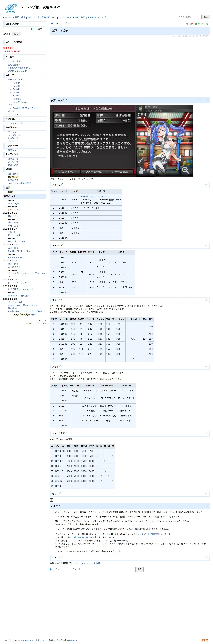Click the green 22.6ms performance gauge

click(200, 24)
